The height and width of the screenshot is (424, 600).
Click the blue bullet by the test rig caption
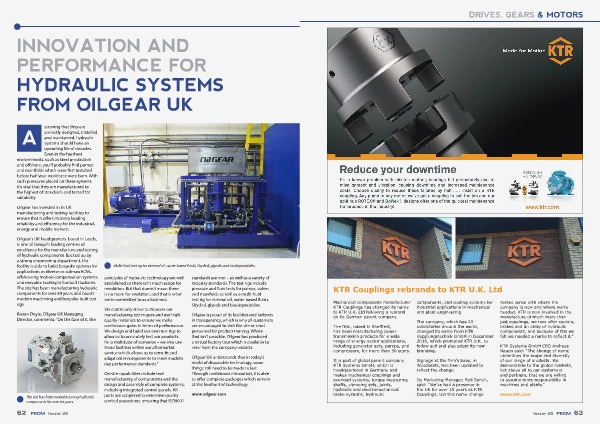pyautogui.click(x=107, y=265)
